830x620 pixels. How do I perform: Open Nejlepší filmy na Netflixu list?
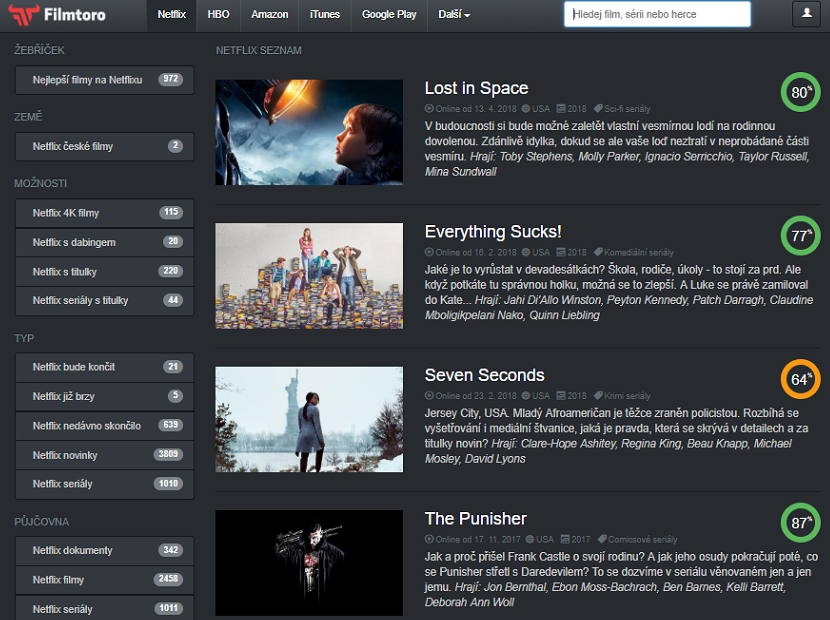click(104, 80)
